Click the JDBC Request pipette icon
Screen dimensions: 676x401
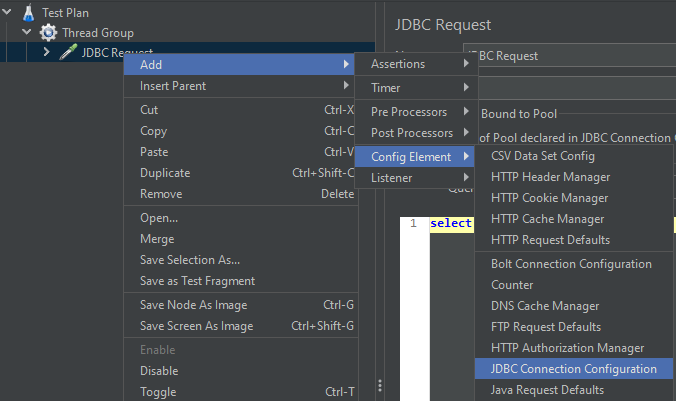(68, 52)
